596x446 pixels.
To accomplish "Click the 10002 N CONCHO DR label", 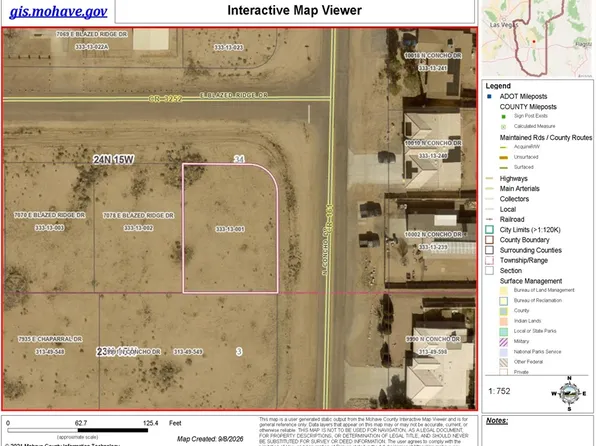I will pos(433,235).
